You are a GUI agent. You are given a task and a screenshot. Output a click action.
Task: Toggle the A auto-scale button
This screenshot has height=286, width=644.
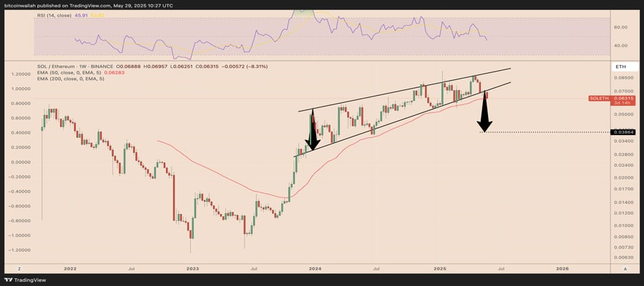click(625, 268)
